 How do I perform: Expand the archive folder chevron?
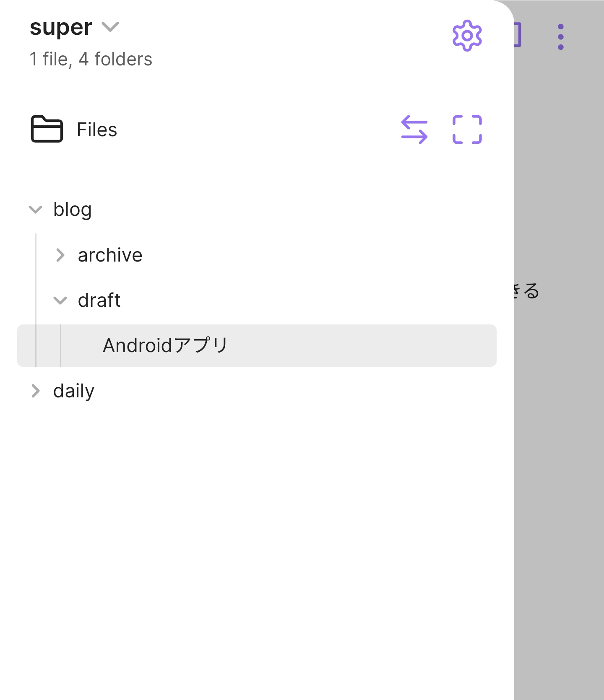click(60, 255)
